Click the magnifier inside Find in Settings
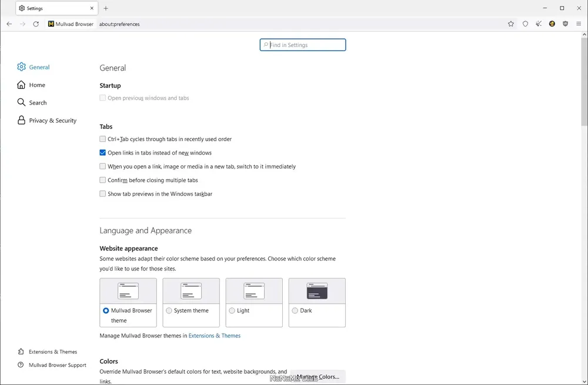This screenshot has width=588, height=385. tap(266, 45)
